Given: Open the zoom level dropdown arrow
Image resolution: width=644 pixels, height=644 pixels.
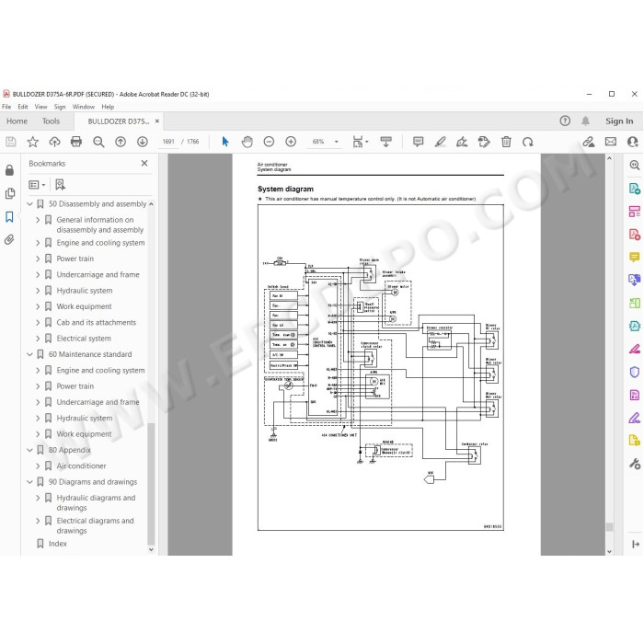Looking at the screenshot, I should tap(337, 142).
